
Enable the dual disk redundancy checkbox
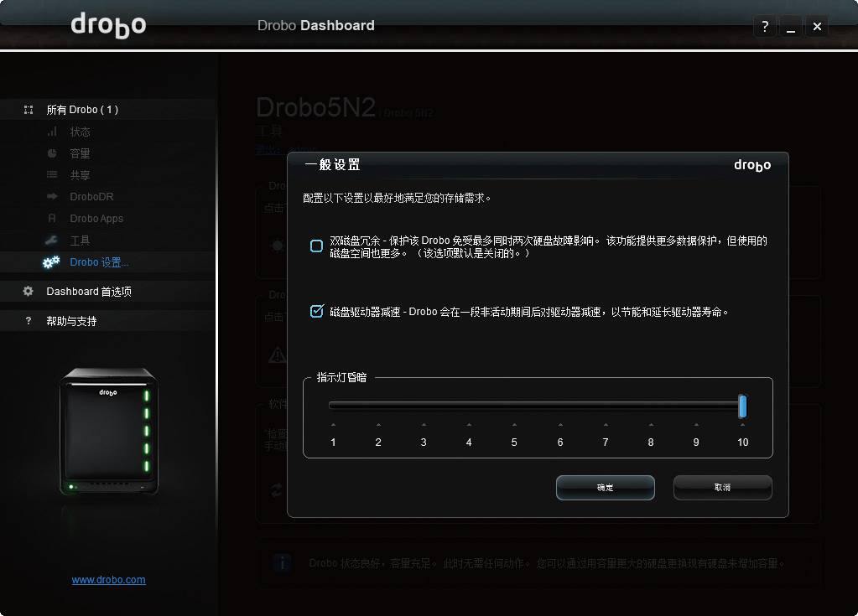[316, 246]
